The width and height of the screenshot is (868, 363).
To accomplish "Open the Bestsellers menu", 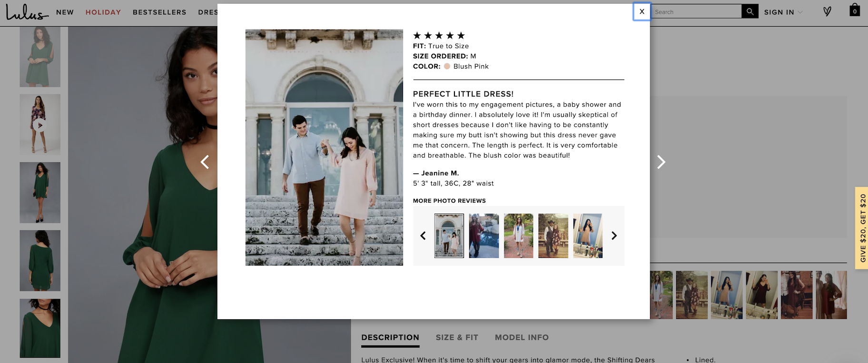I will (x=159, y=12).
